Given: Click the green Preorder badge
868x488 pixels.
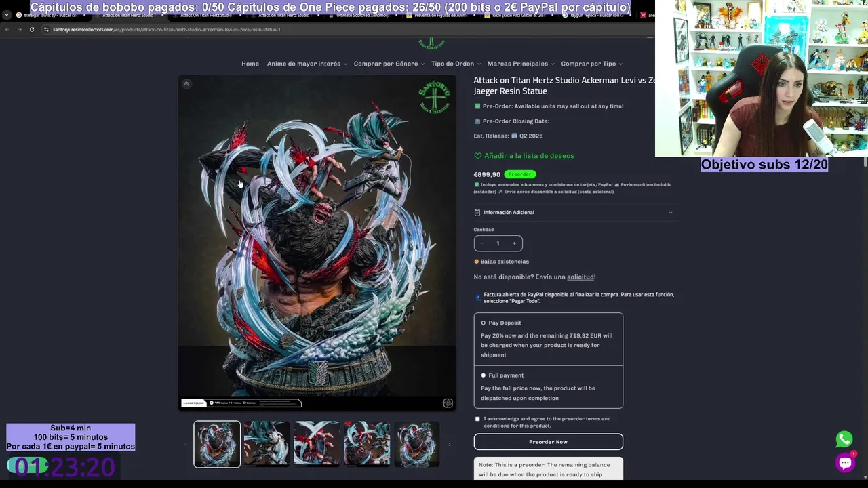Looking at the screenshot, I should [x=520, y=174].
